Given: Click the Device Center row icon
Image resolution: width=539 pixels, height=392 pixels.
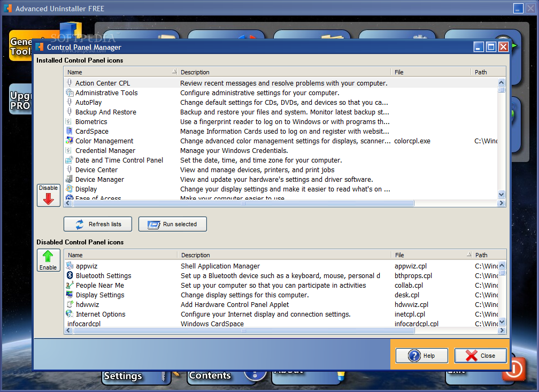Looking at the screenshot, I should tap(70, 170).
